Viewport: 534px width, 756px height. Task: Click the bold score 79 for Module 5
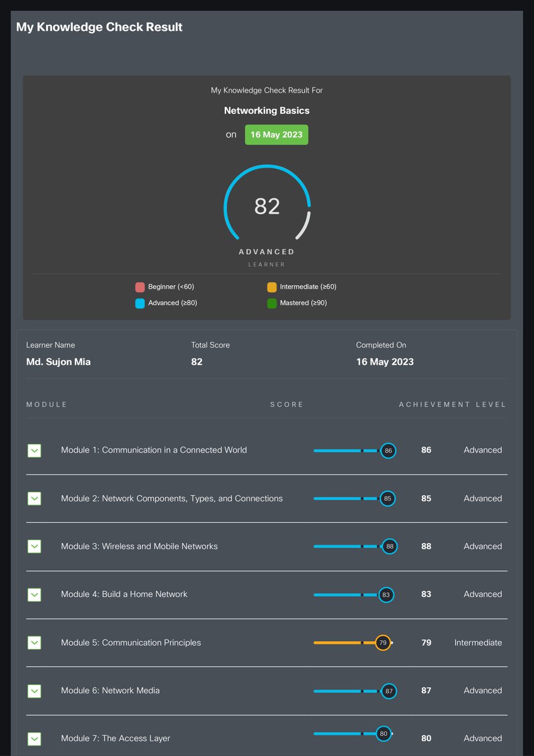pyautogui.click(x=426, y=643)
